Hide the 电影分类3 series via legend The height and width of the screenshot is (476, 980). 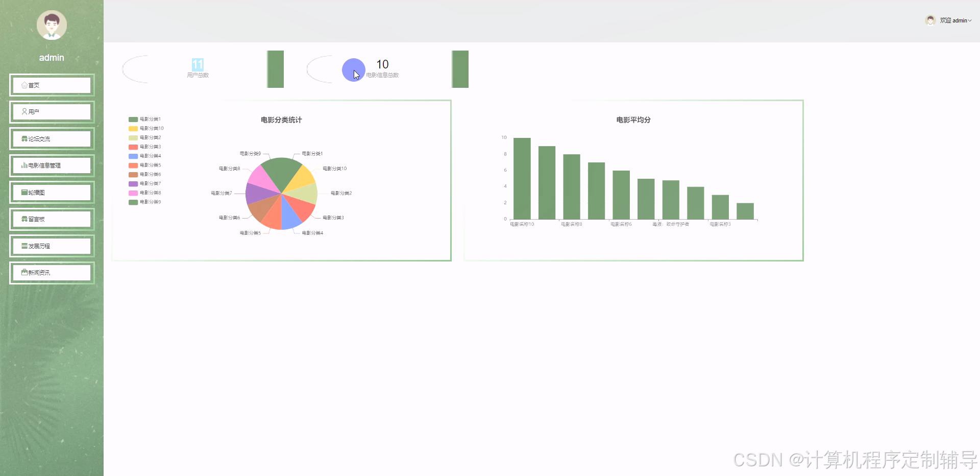click(145, 147)
